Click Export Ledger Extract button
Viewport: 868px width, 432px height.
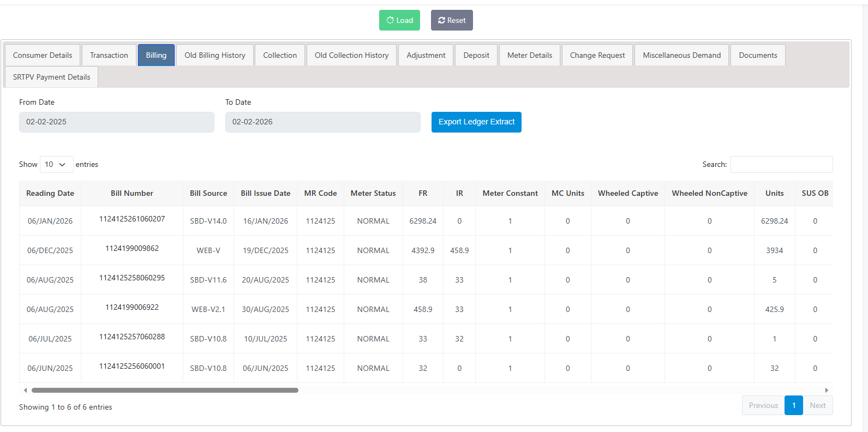pos(476,122)
